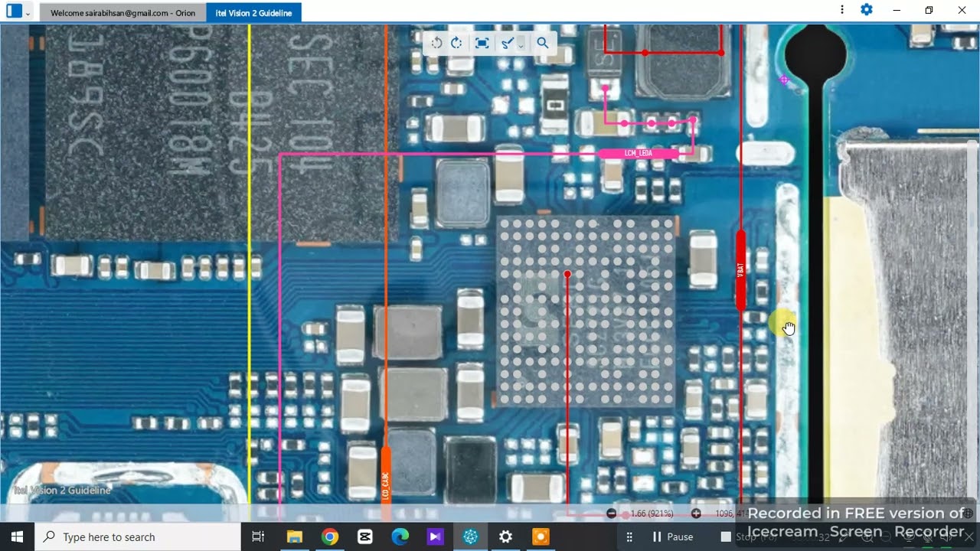Click the zoom value 1.66 (921%)
Image resolution: width=980 pixels, height=551 pixels.
pyautogui.click(x=652, y=514)
